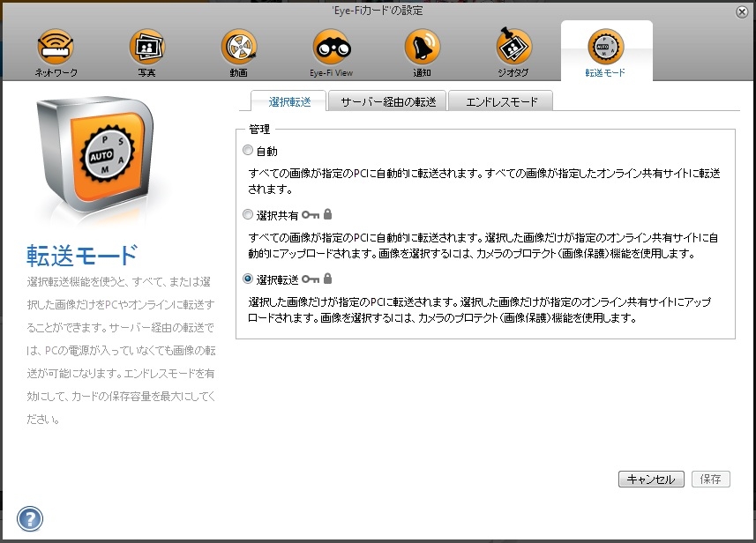Screen dimensions: 756x543
Task: Select the 選択転送 radio button under 管理
Action: point(248,279)
